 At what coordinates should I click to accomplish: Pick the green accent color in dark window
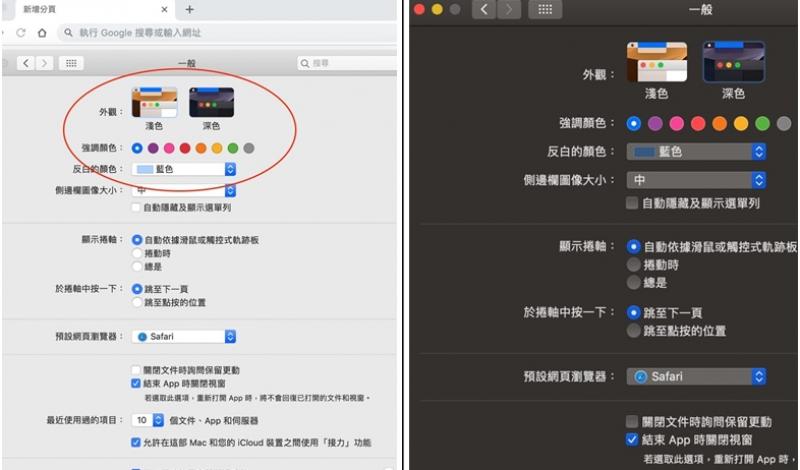pyautogui.click(x=762, y=123)
